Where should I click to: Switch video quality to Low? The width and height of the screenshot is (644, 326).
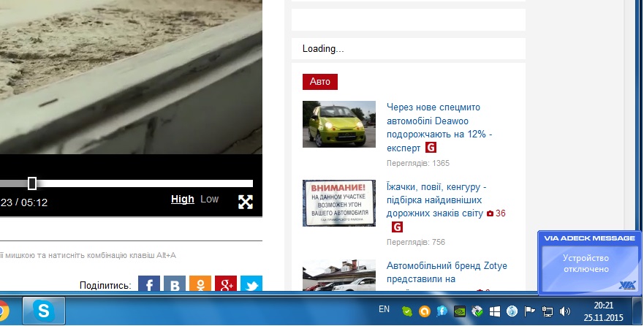coord(209,199)
